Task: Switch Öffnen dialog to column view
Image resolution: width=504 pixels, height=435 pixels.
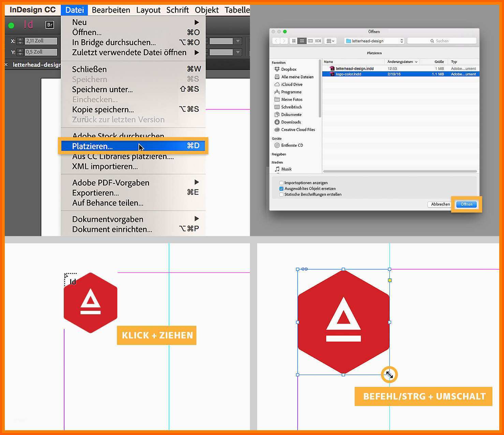Action: 310,41
